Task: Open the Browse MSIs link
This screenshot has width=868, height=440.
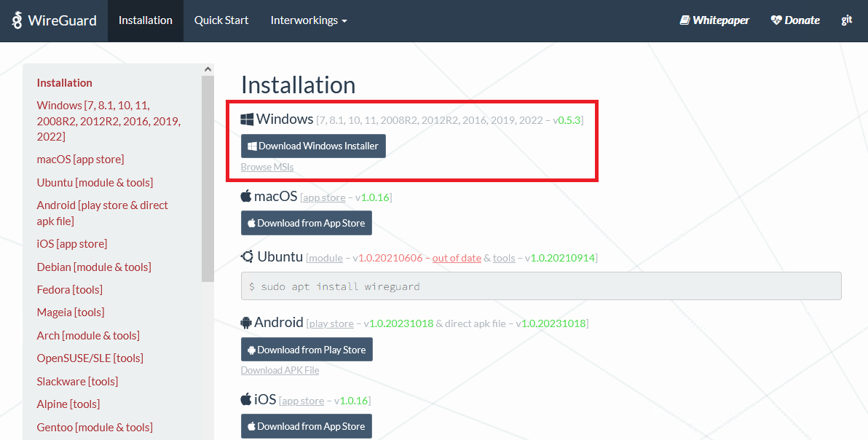Action: click(x=267, y=167)
